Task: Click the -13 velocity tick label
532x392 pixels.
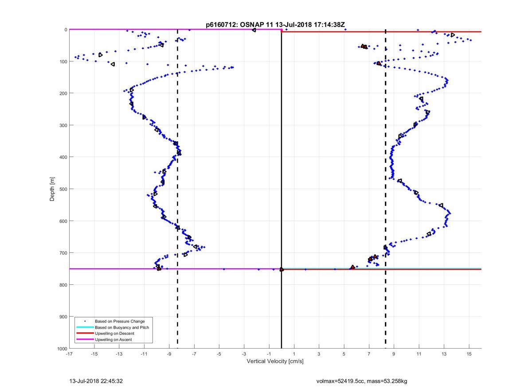Action: (119, 354)
